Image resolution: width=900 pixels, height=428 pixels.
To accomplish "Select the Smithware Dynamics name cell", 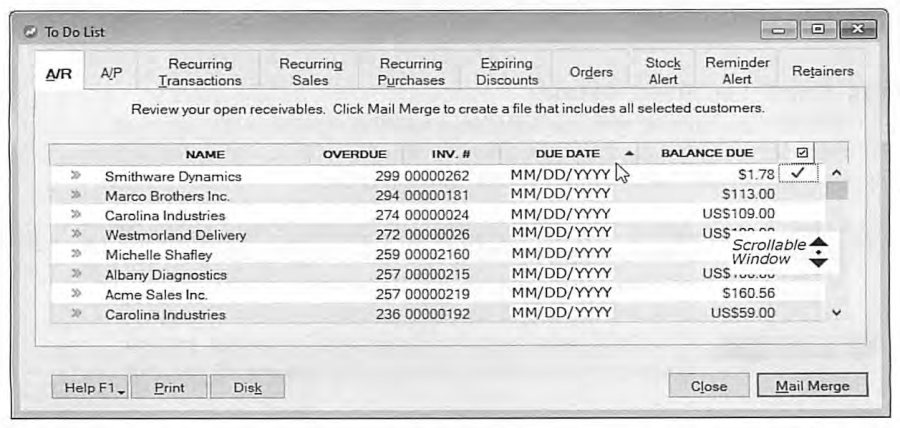I will pos(173,177).
